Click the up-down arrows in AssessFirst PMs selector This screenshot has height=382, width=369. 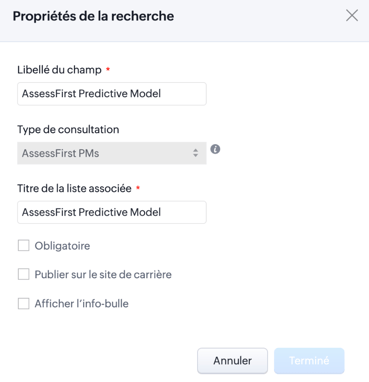click(x=196, y=153)
